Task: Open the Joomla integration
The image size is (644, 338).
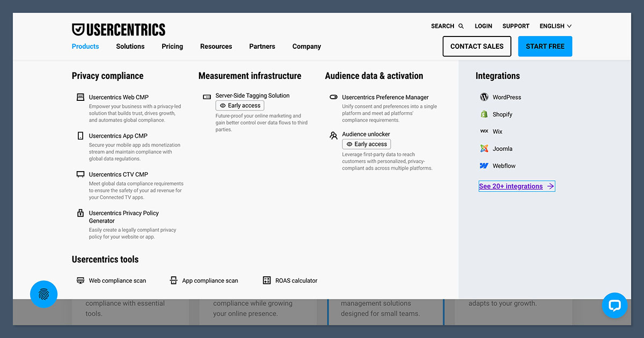Action: (502, 149)
